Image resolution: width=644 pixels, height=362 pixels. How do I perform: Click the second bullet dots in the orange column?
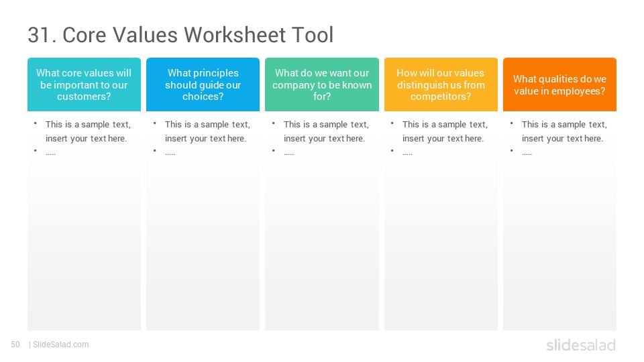(x=527, y=154)
